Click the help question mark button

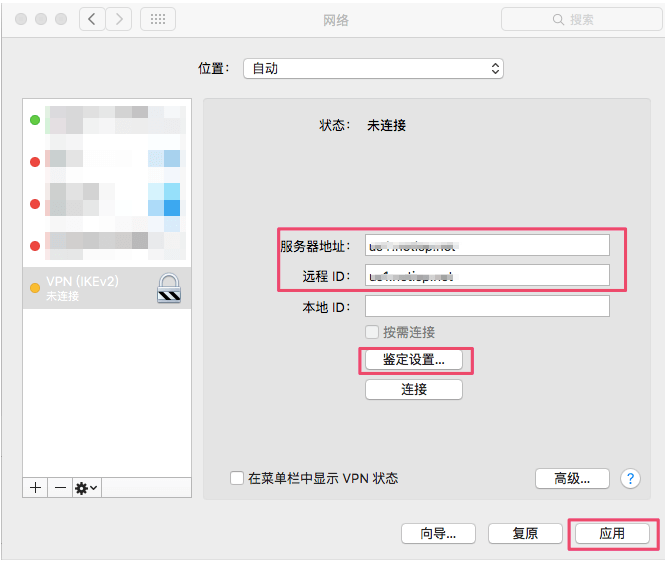(x=630, y=479)
